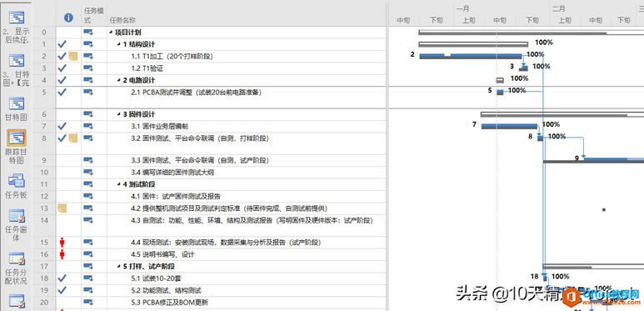Select task 3.4 编写详细的固件测试大纲
The image size is (644, 311).
pyautogui.click(x=172, y=173)
